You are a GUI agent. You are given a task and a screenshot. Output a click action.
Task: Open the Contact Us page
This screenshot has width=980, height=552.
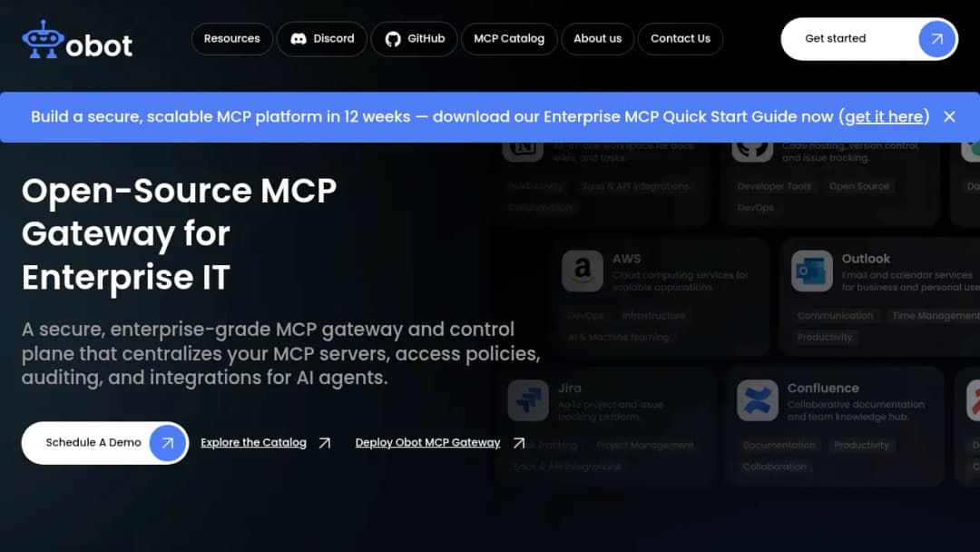click(680, 39)
